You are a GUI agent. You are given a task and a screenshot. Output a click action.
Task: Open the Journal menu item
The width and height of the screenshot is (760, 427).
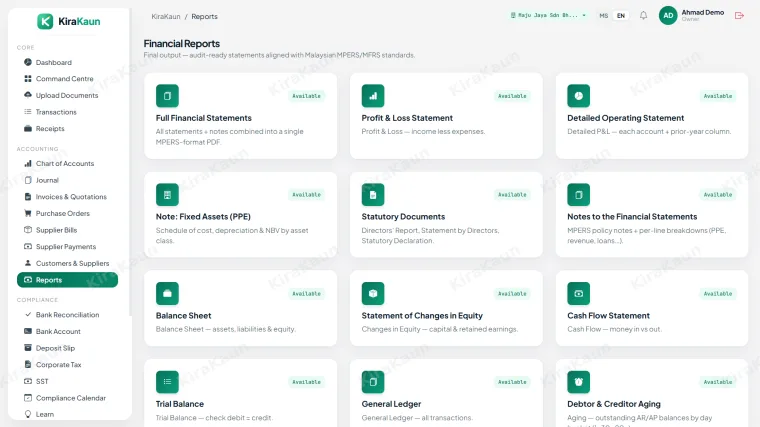[67, 180]
